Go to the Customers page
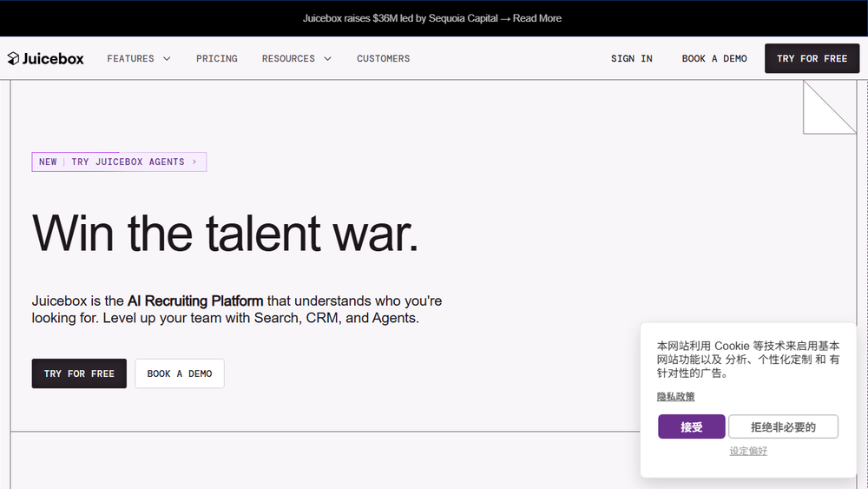Screen dimensions: 868x489 [383, 58]
